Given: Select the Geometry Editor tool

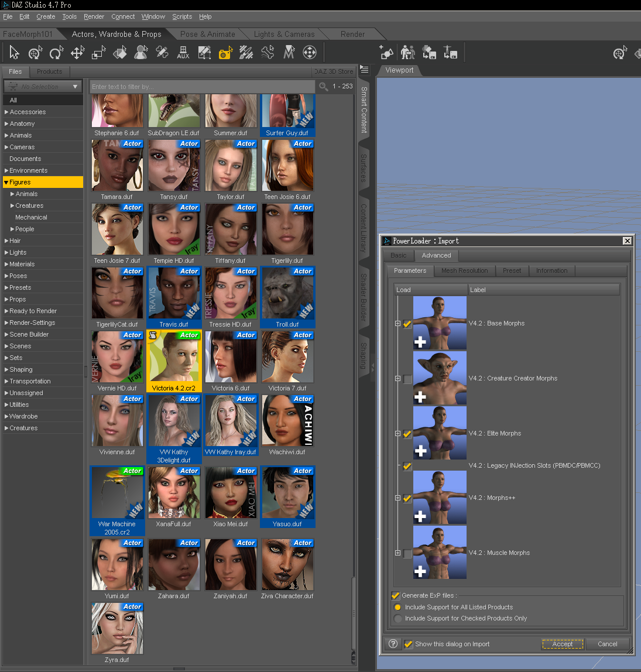Looking at the screenshot, I should click(204, 53).
